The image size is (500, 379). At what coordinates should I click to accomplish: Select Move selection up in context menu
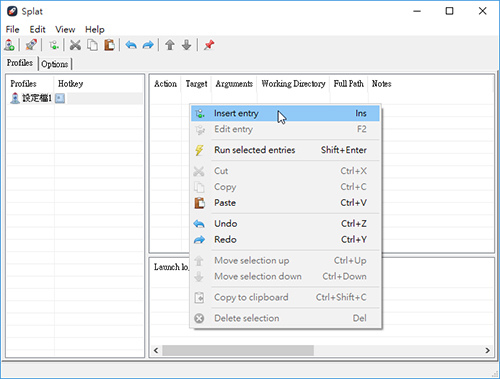286,261
